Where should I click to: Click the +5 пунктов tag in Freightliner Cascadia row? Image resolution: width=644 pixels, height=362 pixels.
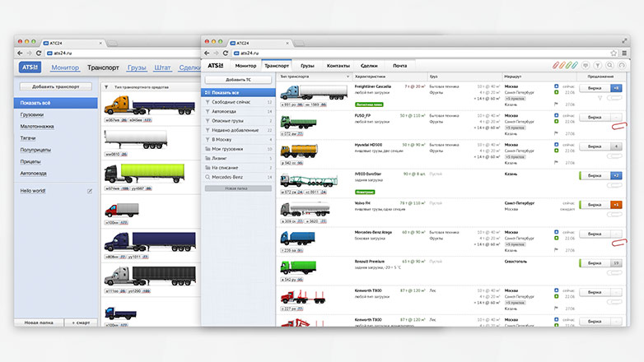(x=515, y=99)
